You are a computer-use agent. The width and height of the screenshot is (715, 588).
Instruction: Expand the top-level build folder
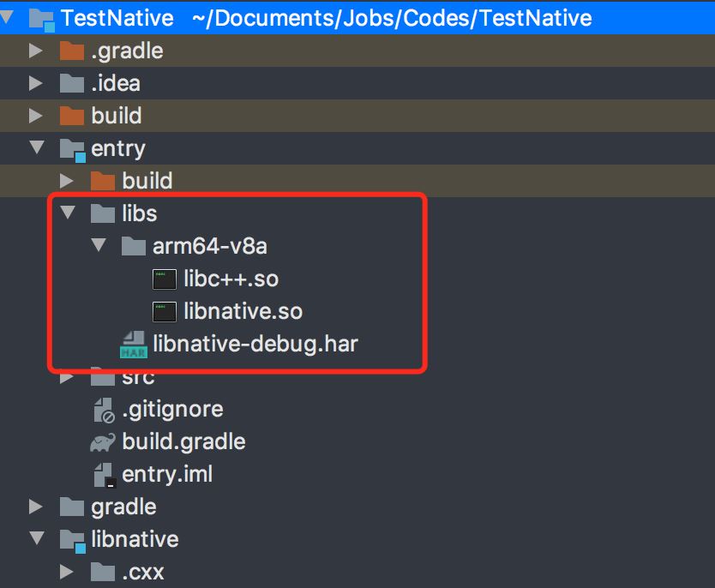(36, 116)
